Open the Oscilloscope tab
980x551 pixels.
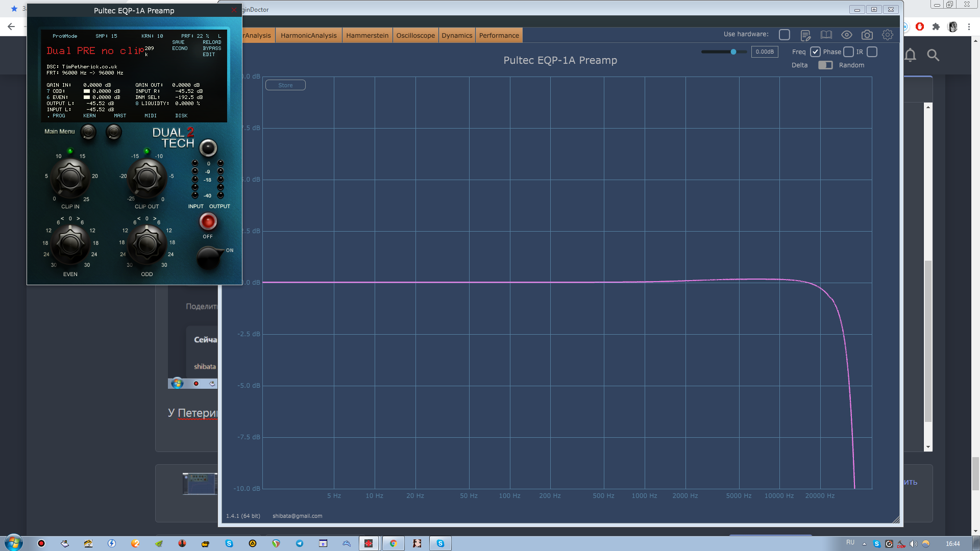(415, 35)
